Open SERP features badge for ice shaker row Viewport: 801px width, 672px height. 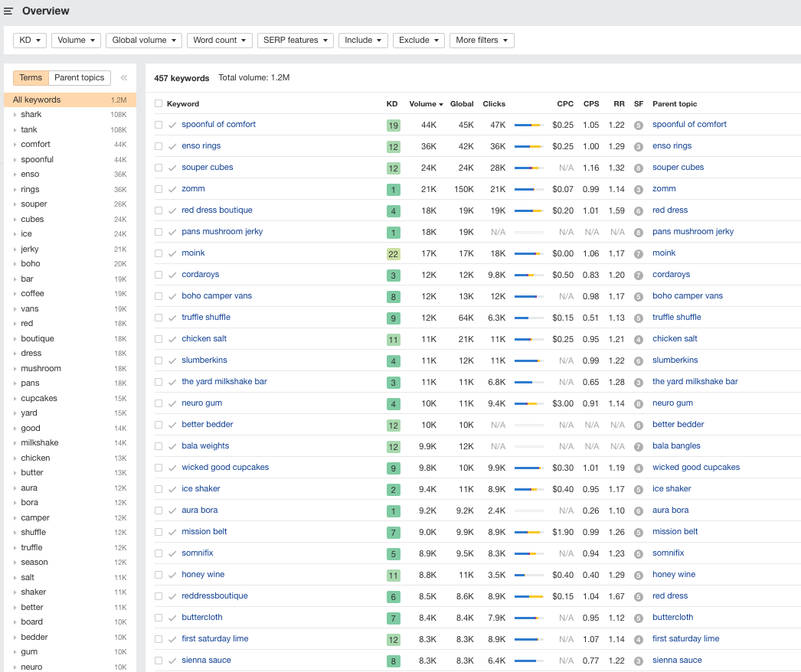(x=639, y=490)
